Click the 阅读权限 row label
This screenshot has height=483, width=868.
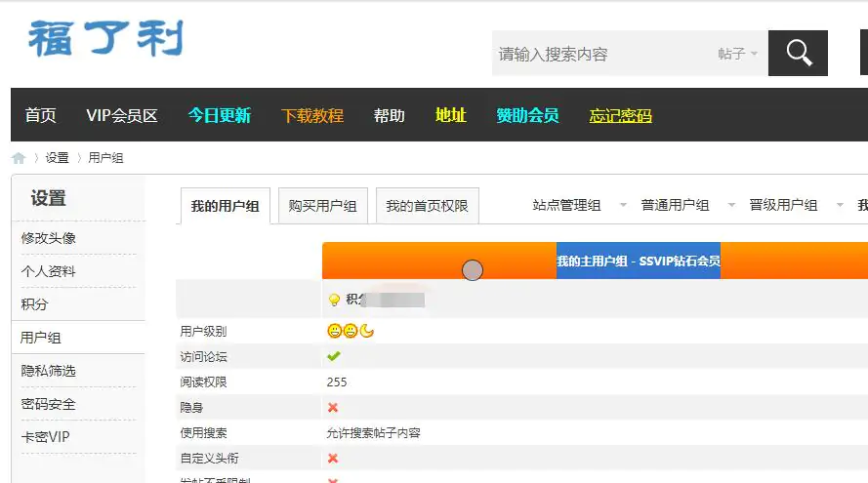[x=203, y=382]
